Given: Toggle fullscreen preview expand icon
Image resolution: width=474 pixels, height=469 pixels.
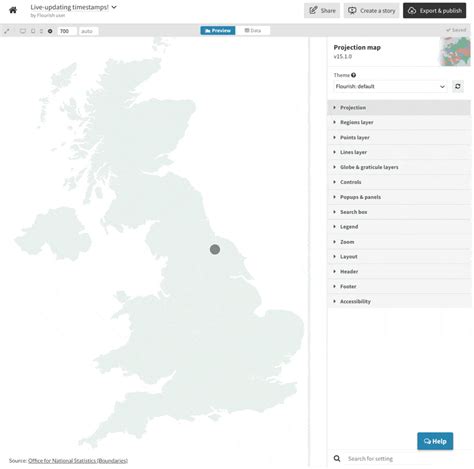Looking at the screenshot, I should click(7, 31).
